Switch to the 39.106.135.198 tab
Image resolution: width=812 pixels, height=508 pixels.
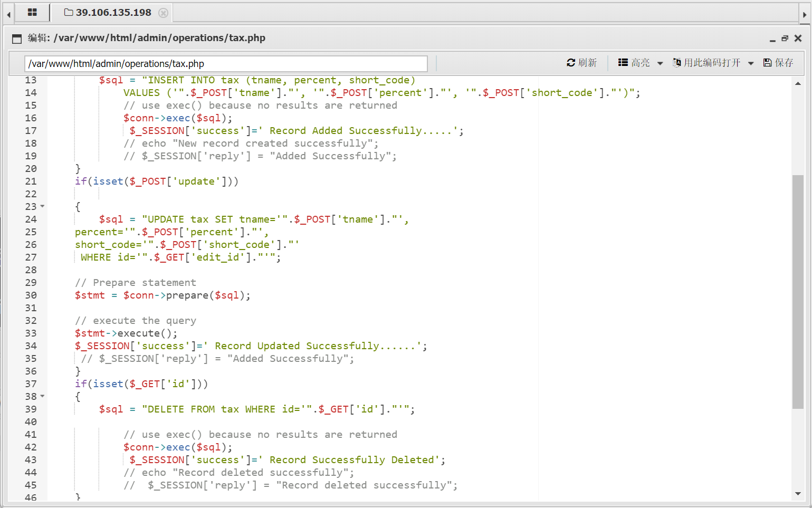[108, 13]
